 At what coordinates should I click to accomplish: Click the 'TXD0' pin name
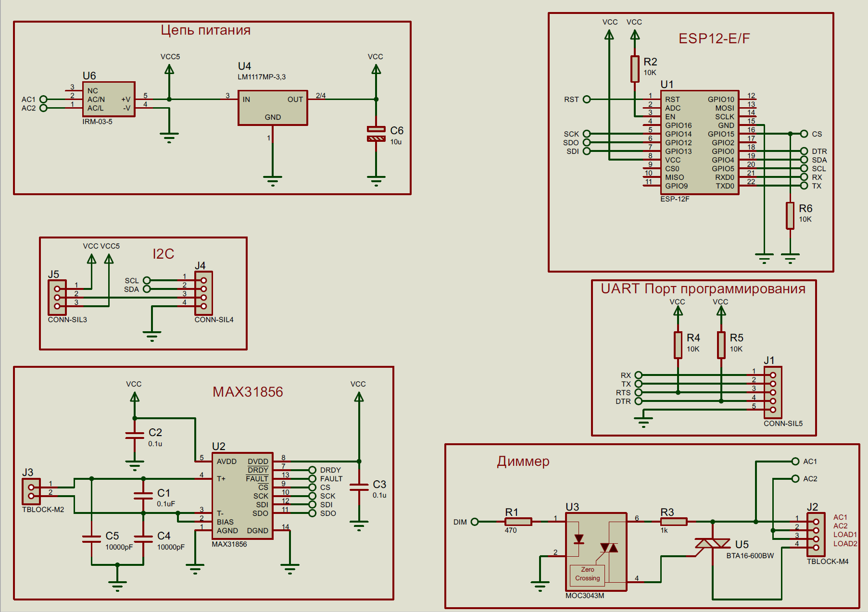(x=725, y=186)
